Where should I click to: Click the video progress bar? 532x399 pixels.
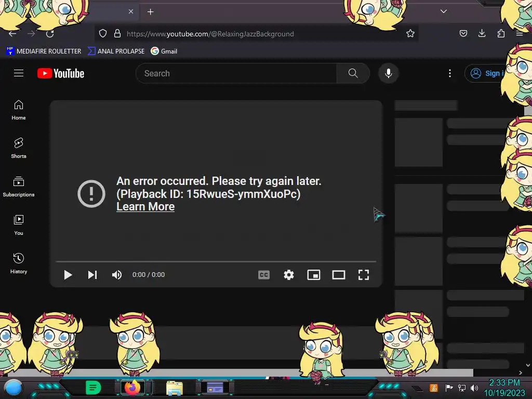(x=216, y=262)
